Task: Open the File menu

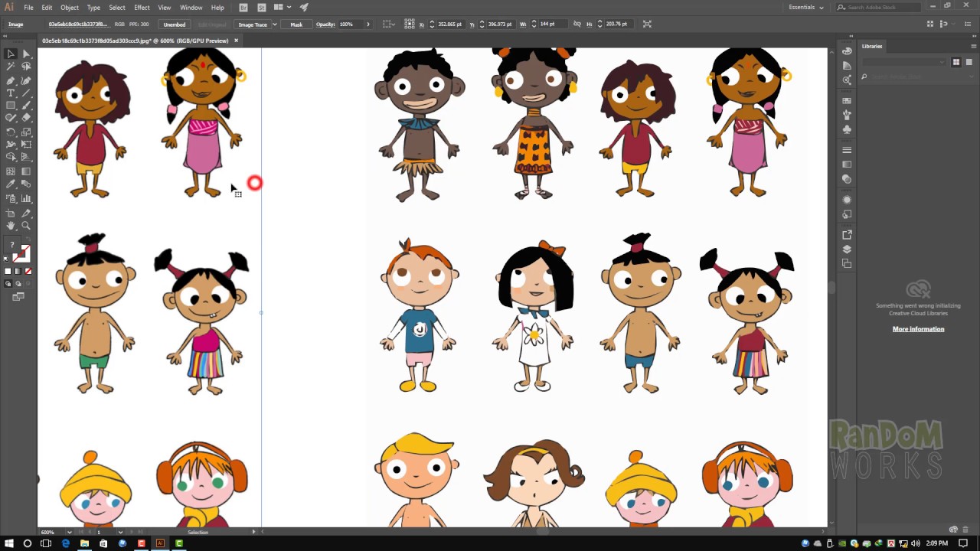Action: click(28, 8)
